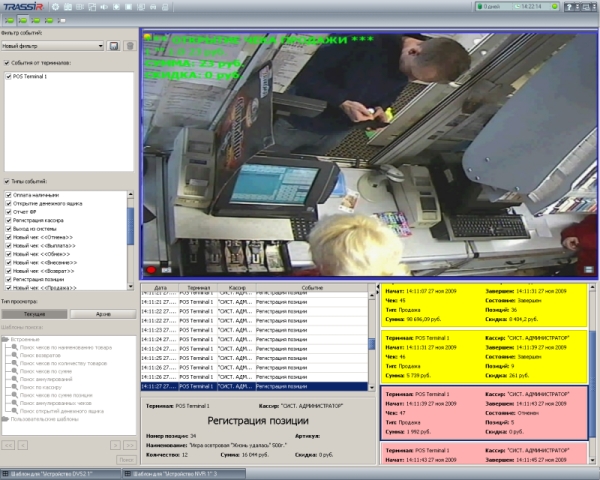Expand the "Встроенные" templates folder
Image resolution: width=600 pixels, height=480 pixels.
click(5, 340)
